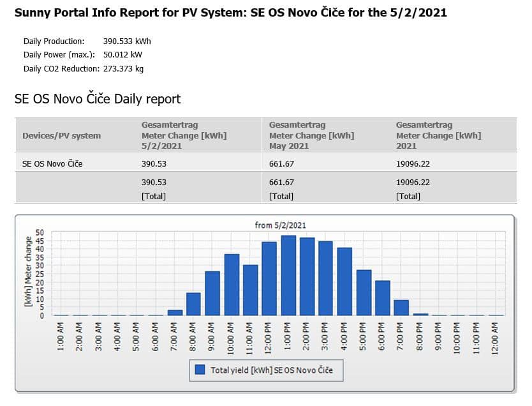Click the report title heading
The height and width of the screenshot is (406, 532).
231,13
